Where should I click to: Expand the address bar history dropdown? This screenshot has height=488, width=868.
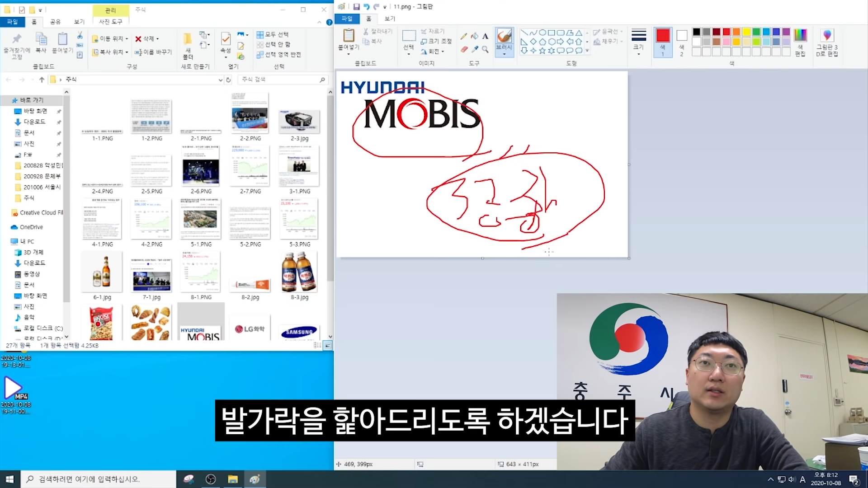220,80
